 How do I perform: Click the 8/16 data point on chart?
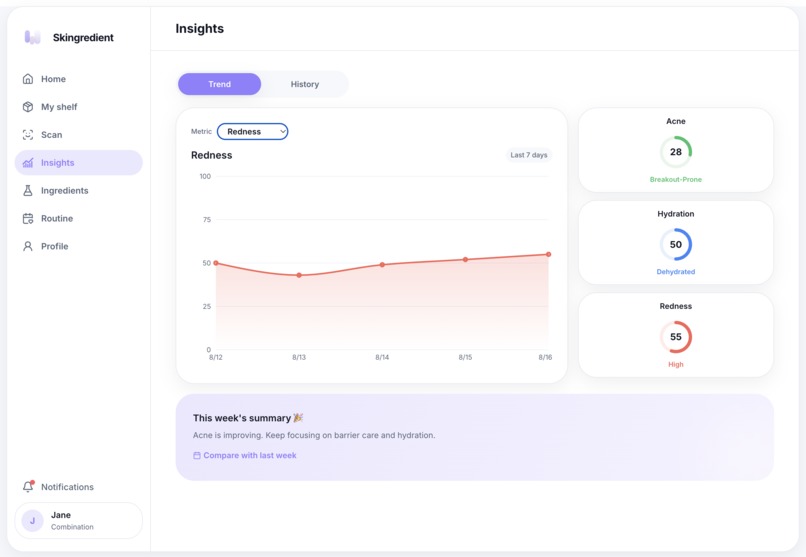pyautogui.click(x=548, y=254)
